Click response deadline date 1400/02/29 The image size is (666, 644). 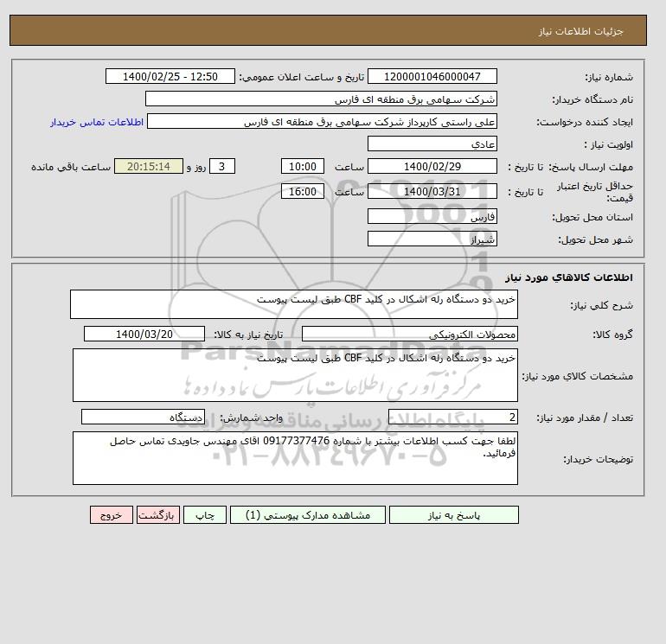432,167
